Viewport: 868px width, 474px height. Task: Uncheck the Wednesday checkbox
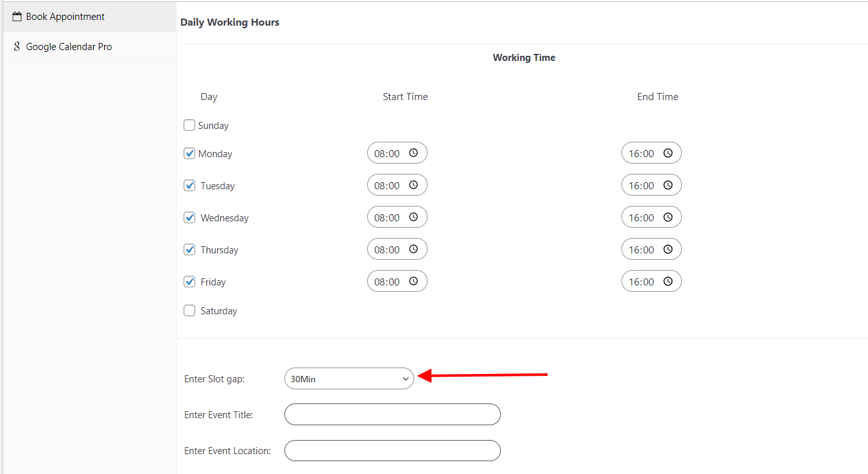click(x=189, y=217)
